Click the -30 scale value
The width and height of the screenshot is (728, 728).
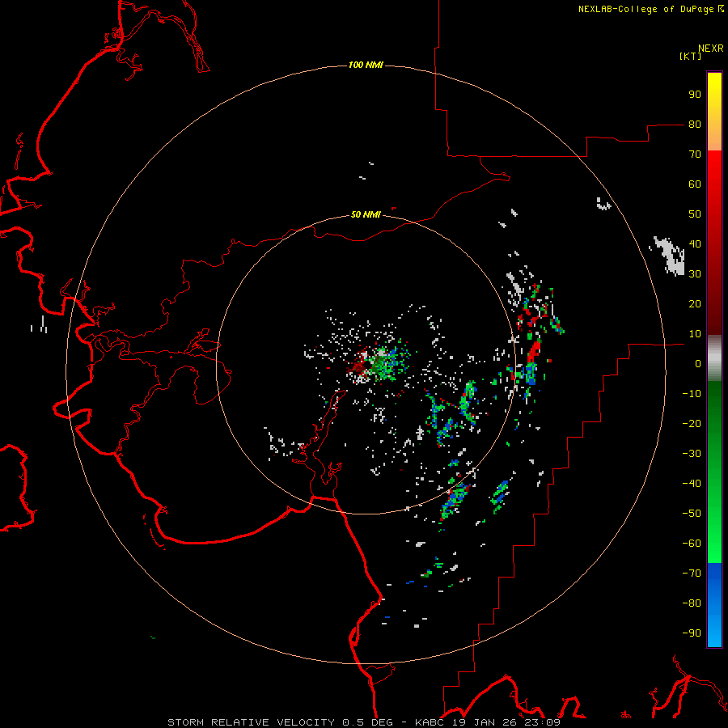pyautogui.click(x=692, y=454)
